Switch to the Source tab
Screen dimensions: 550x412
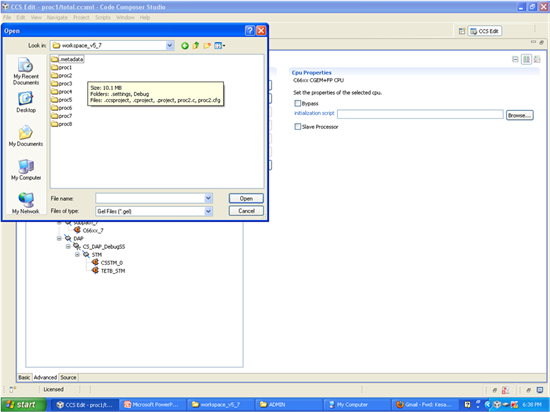(68, 377)
